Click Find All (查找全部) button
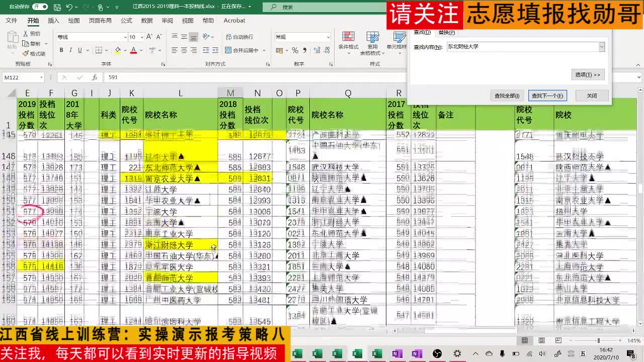This screenshot has width=644, height=362. click(507, 96)
